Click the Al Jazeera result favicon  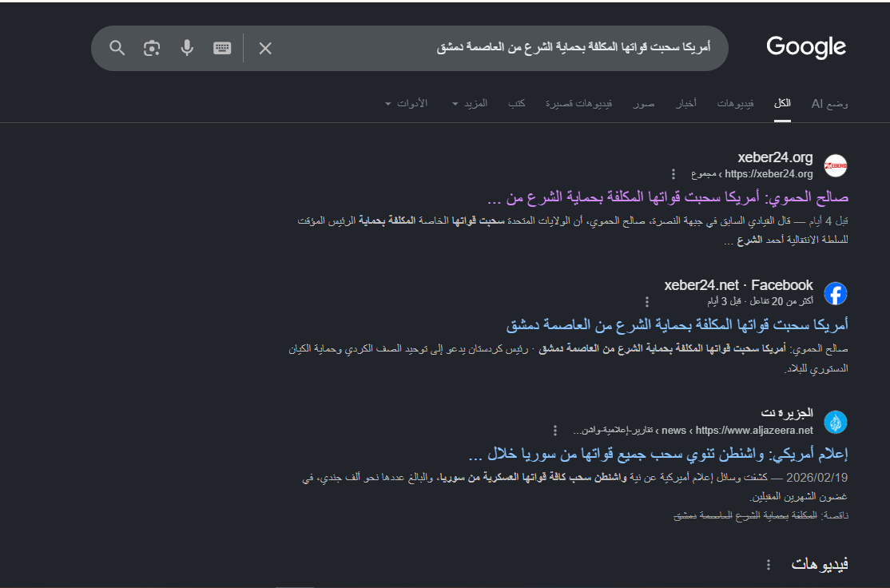835,422
